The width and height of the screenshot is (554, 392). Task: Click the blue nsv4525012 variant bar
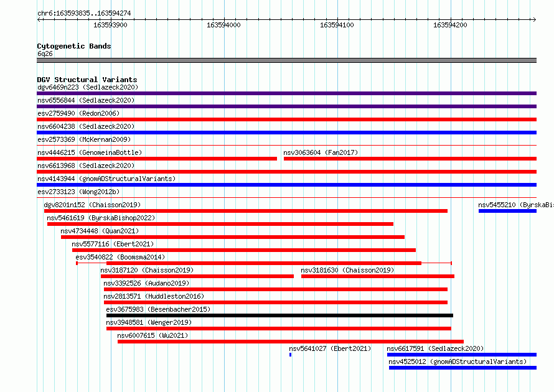pyautogui.click(x=463, y=368)
